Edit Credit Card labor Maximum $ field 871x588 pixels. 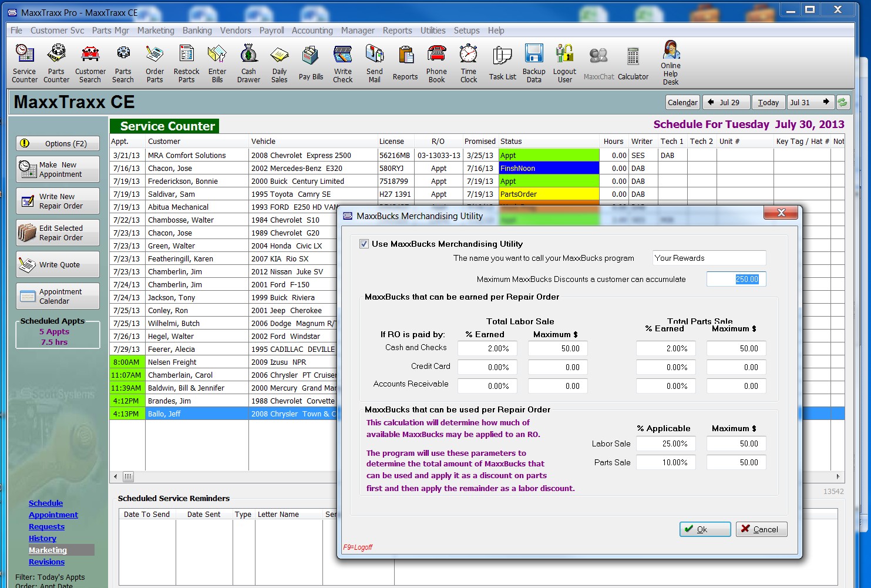click(558, 367)
